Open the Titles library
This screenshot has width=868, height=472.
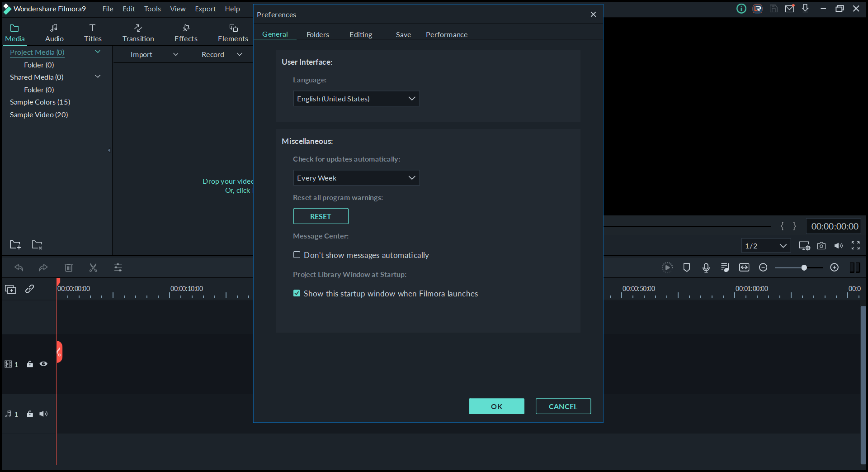point(93,33)
